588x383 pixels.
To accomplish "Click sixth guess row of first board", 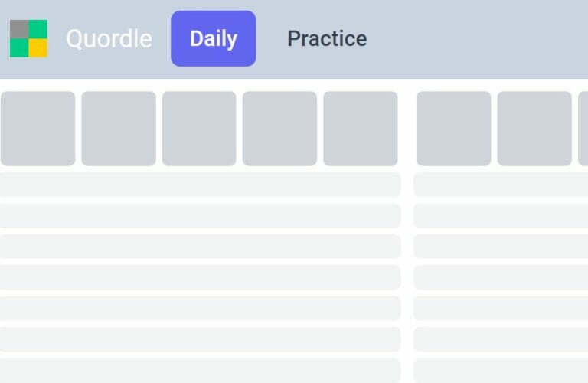I will tap(201, 309).
